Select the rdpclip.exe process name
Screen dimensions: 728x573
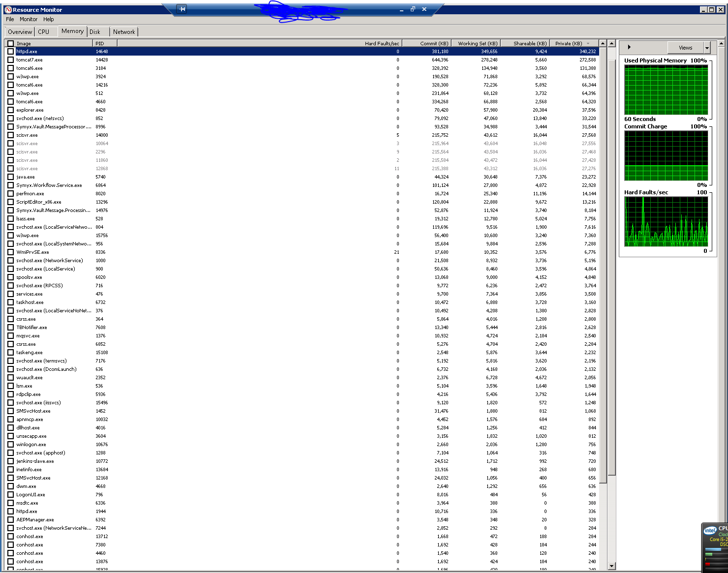click(29, 394)
